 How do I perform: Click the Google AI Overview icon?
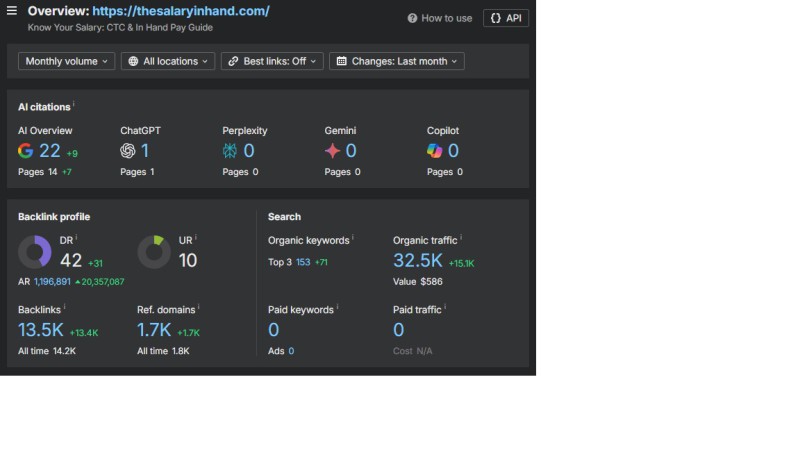pos(26,151)
